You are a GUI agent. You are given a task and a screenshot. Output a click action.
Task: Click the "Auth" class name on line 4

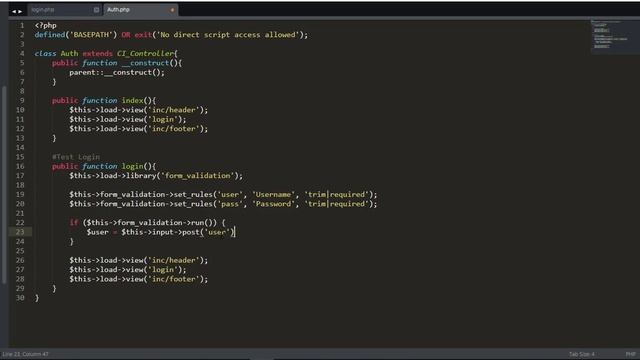(x=69, y=53)
